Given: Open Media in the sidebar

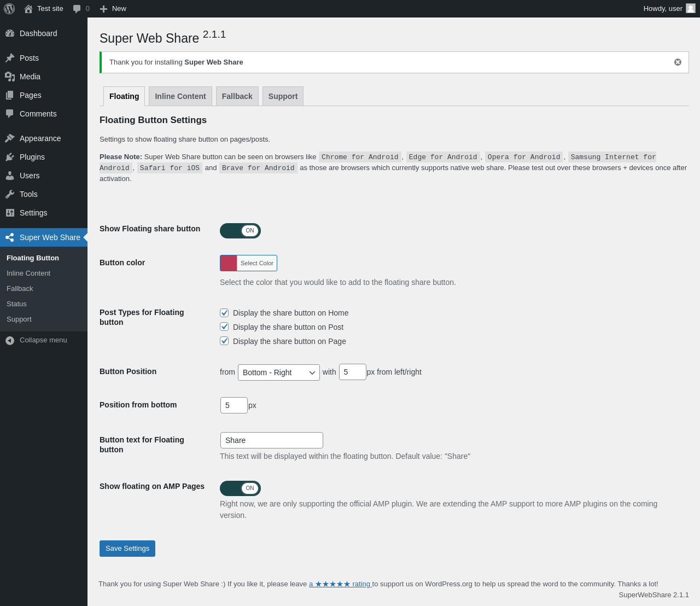Looking at the screenshot, I should pos(44,77).
